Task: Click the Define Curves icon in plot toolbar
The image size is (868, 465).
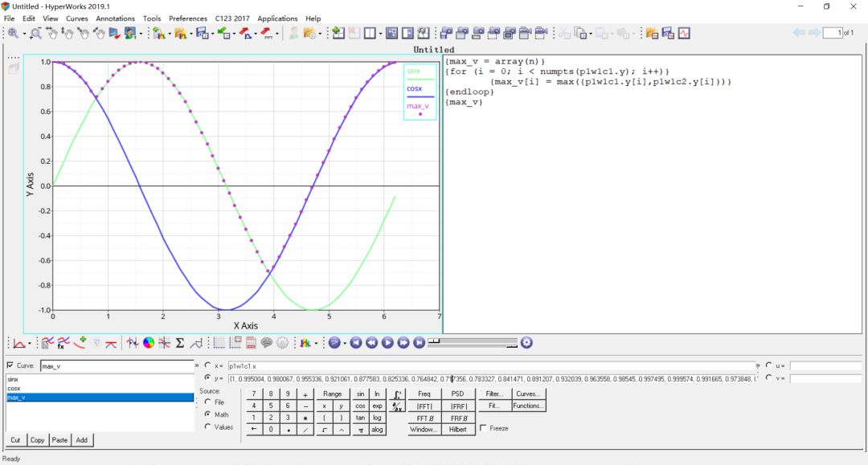Action: click(47, 343)
